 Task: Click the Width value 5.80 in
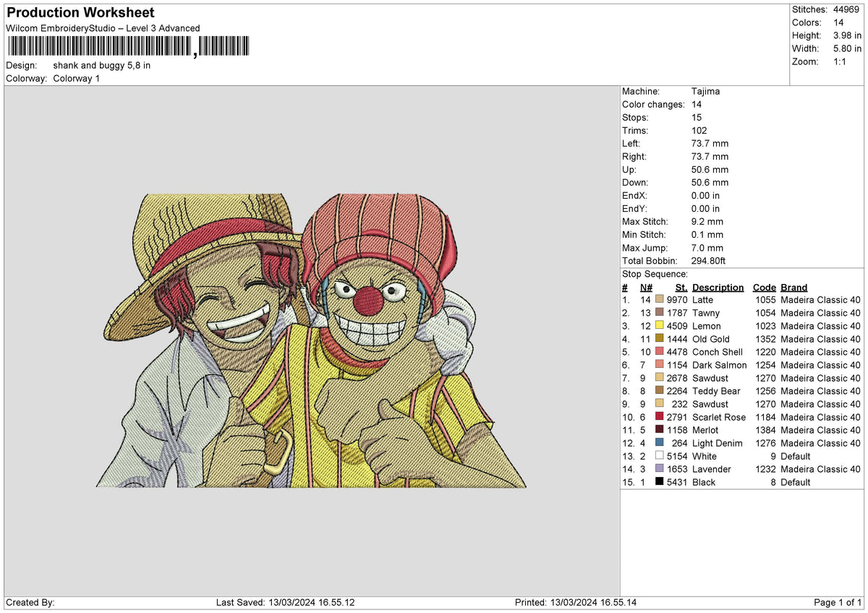pyautogui.click(x=847, y=48)
